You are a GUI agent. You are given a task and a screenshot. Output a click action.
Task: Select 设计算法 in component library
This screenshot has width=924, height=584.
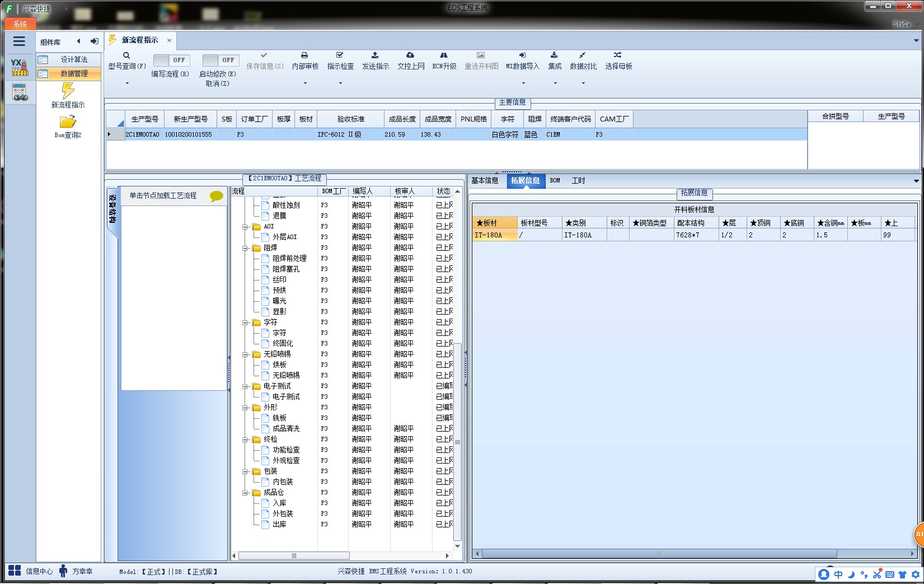click(68, 59)
